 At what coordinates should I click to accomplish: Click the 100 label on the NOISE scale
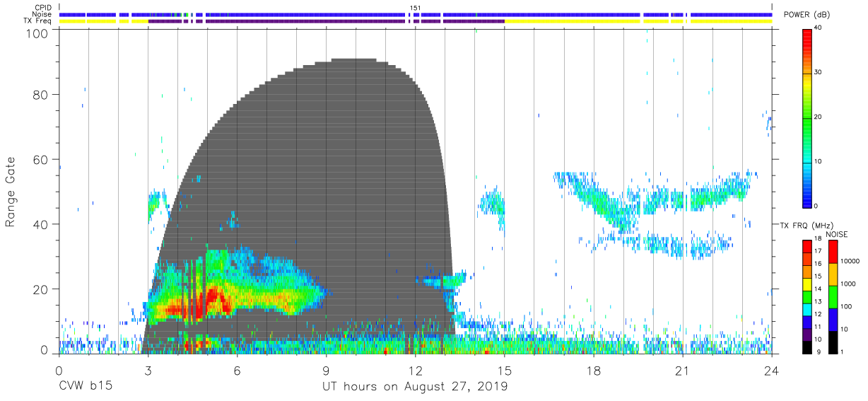(x=846, y=306)
